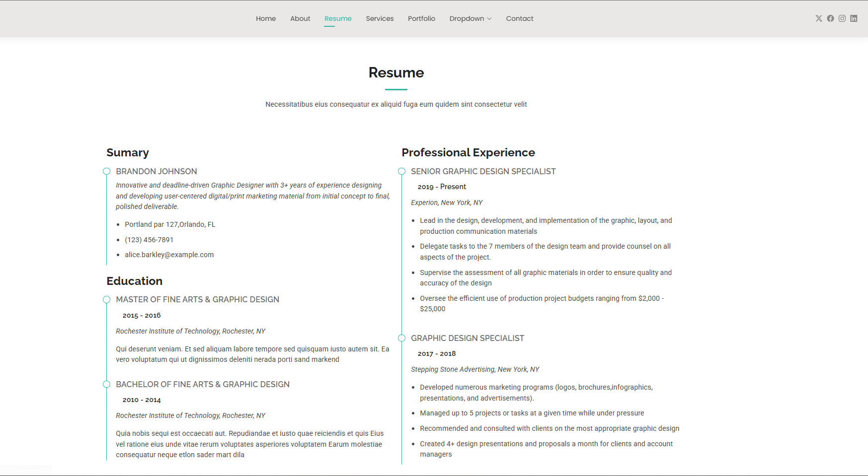Click timeline dot for Bachelor of Fine Arts
Image resolution: width=868 pixels, height=476 pixels.
click(x=106, y=384)
